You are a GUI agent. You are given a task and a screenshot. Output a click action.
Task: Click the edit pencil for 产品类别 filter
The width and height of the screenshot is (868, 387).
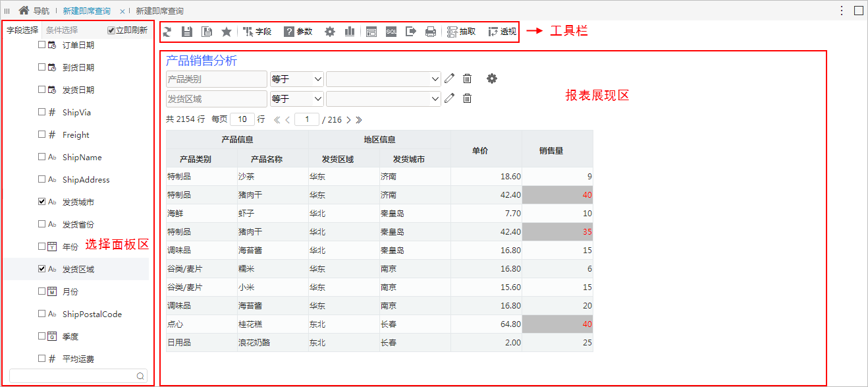pyautogui.click(x=449, y=78)
